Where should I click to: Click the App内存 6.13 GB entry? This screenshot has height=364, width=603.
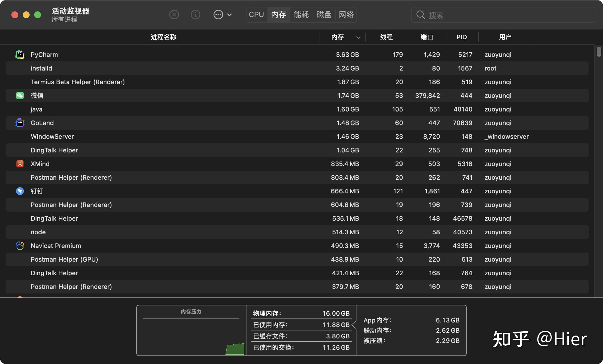(x=411, y=320)
